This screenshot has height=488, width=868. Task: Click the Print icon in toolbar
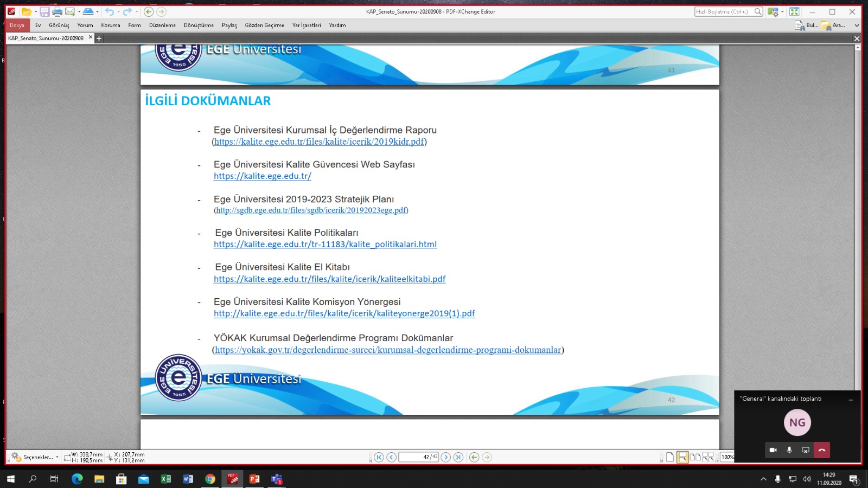57,11
